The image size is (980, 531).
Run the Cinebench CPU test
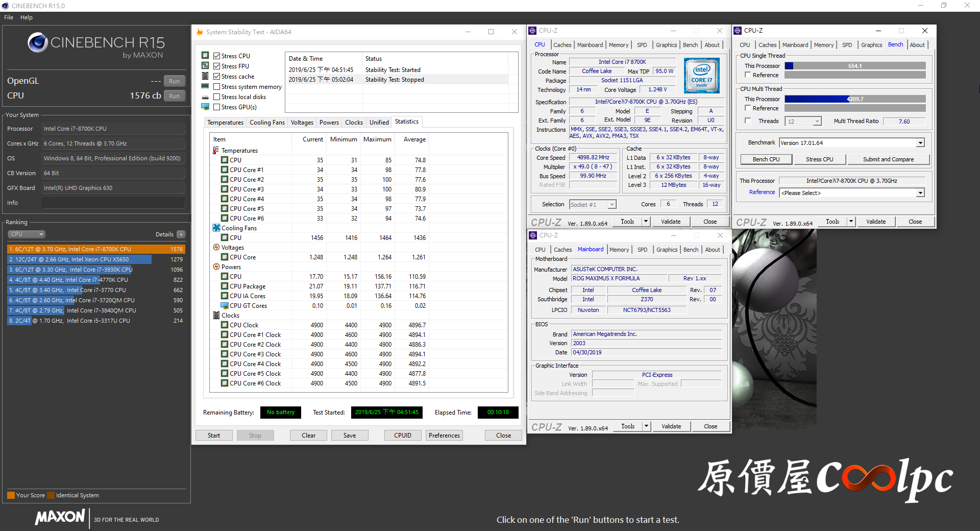coord(175,96)
